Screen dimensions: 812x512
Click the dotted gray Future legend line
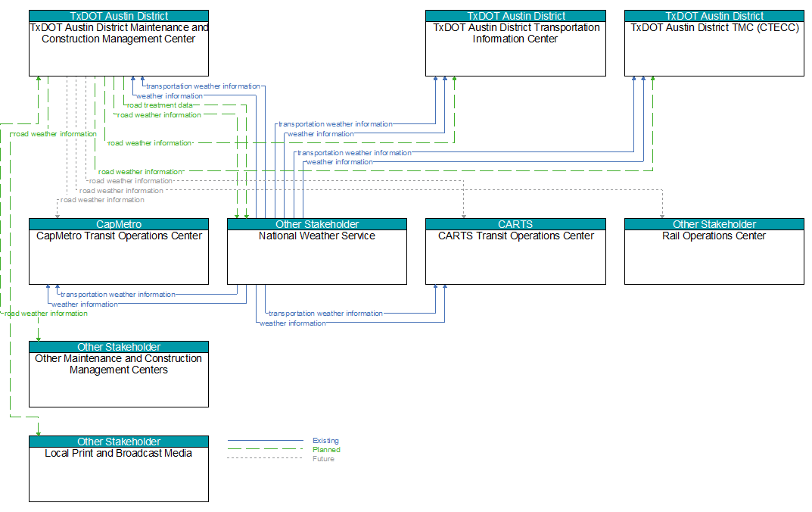click(x=265, y=458)
